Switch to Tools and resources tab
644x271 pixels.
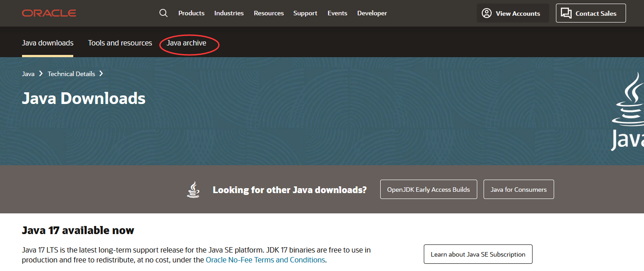[120, 43]
